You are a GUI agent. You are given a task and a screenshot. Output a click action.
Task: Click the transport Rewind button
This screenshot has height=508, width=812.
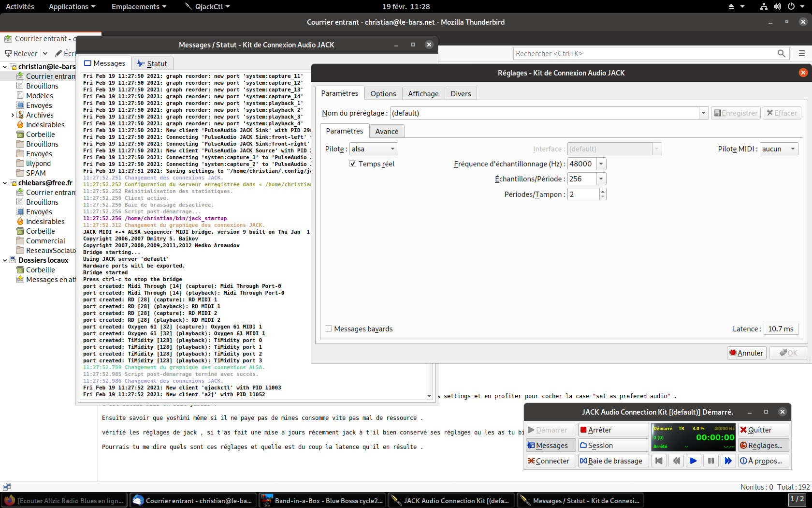[x=676, y=461]
